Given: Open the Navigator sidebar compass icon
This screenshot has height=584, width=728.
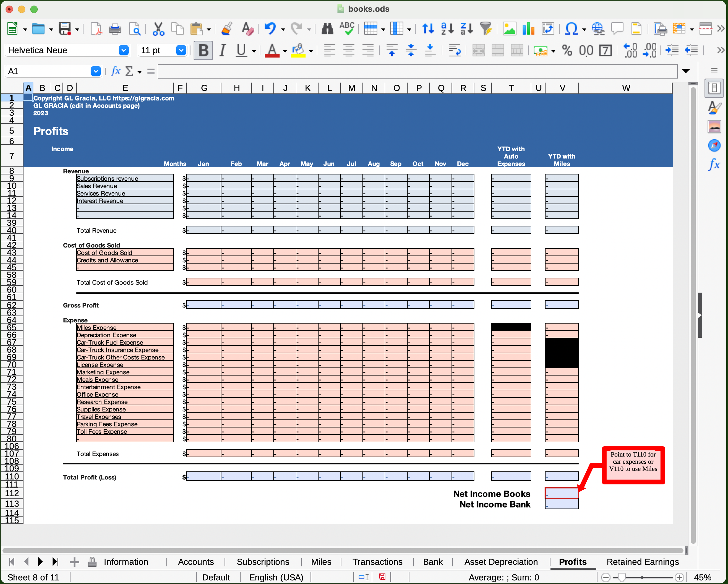Looking at the screenshot, I should [714, 146].
